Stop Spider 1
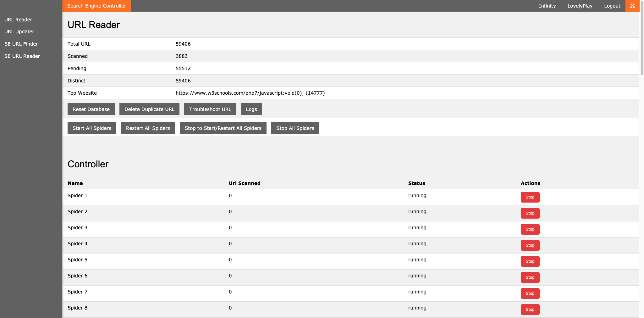This screenshot has height=318, width=644. [x=530, y=197]
